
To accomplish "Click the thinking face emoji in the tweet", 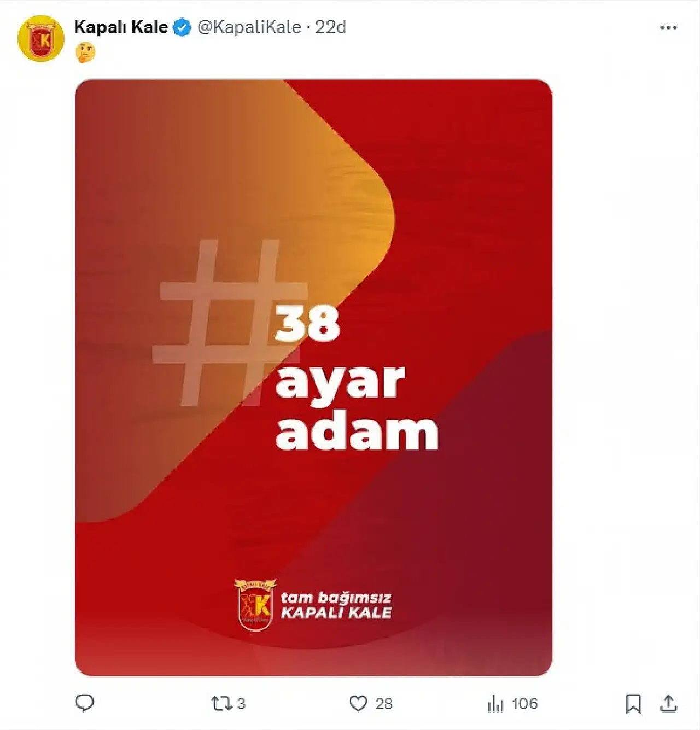I will point(85,53).
